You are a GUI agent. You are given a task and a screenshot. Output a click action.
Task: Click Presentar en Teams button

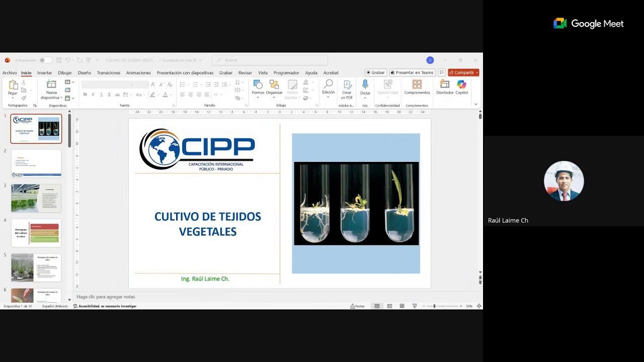coord(412,72)
